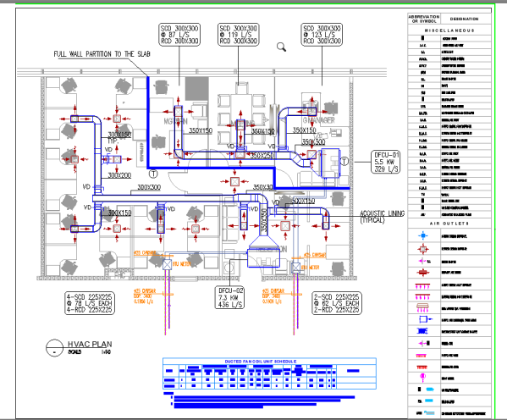Click the ACOUSTIC LINING (TYPICAL) note
The width and height of the screenshot is (507, 420).
(383, 217)
